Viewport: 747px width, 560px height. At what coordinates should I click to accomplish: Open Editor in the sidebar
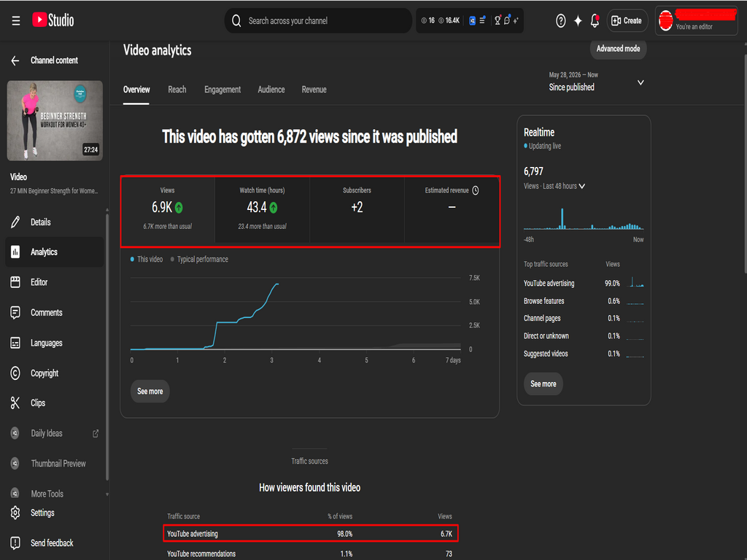click(x=54, y=282)
